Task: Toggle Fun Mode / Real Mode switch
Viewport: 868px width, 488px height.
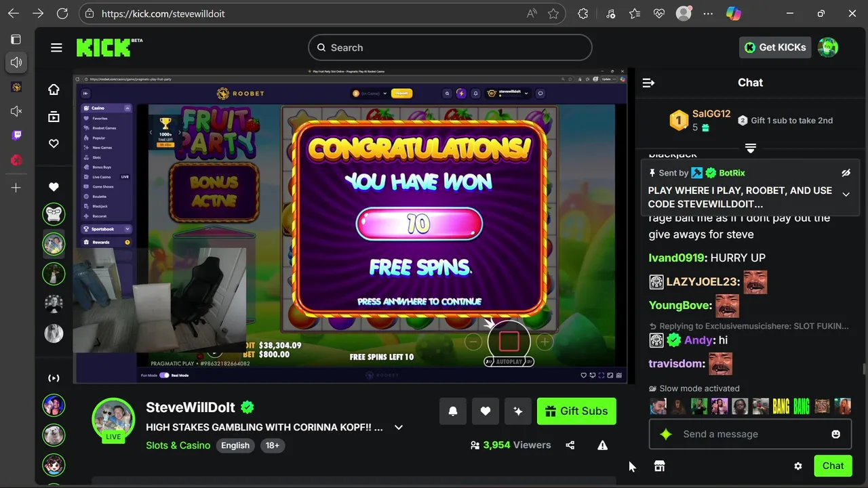Action: [163, 375]
